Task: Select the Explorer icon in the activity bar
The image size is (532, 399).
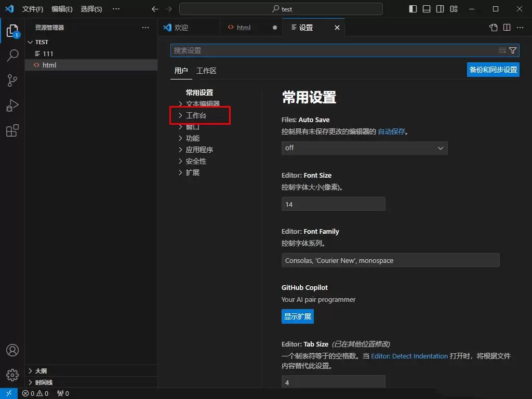Action: point(12,31)
